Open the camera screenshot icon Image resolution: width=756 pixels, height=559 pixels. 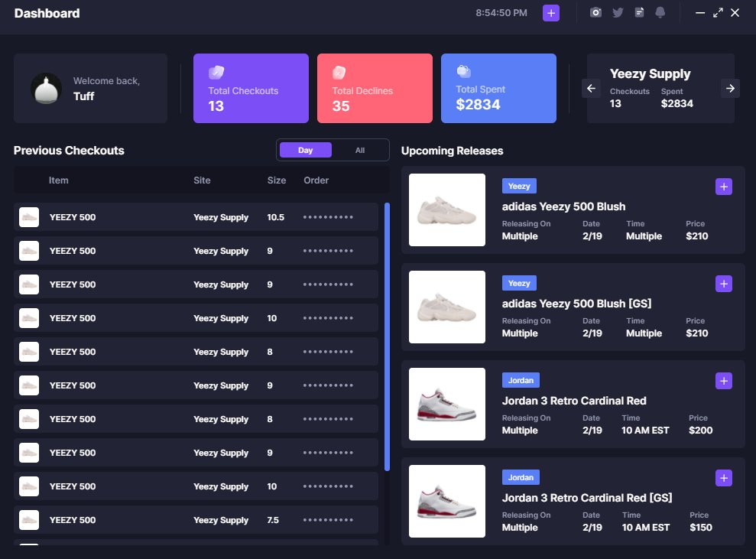pos(595,12)
